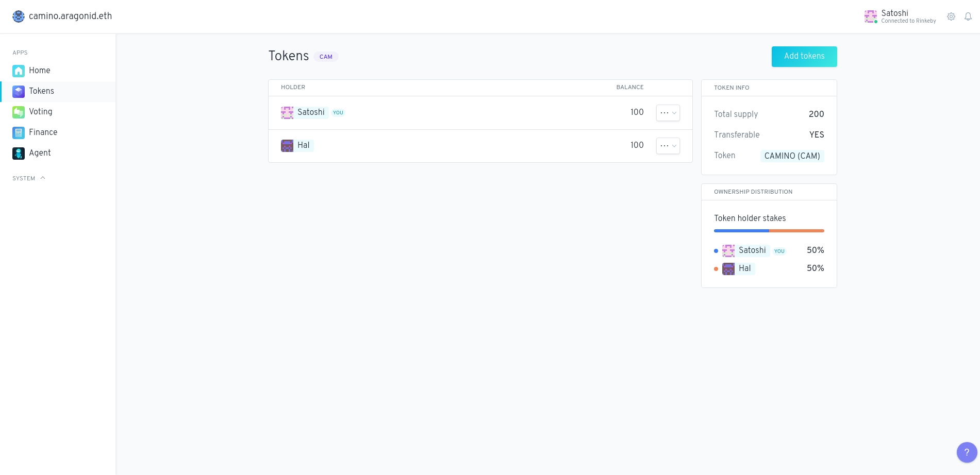Click Hal's badge in ownership distribution
The height and width of the screenshot is (475, 980).
[x=744, y=268]
